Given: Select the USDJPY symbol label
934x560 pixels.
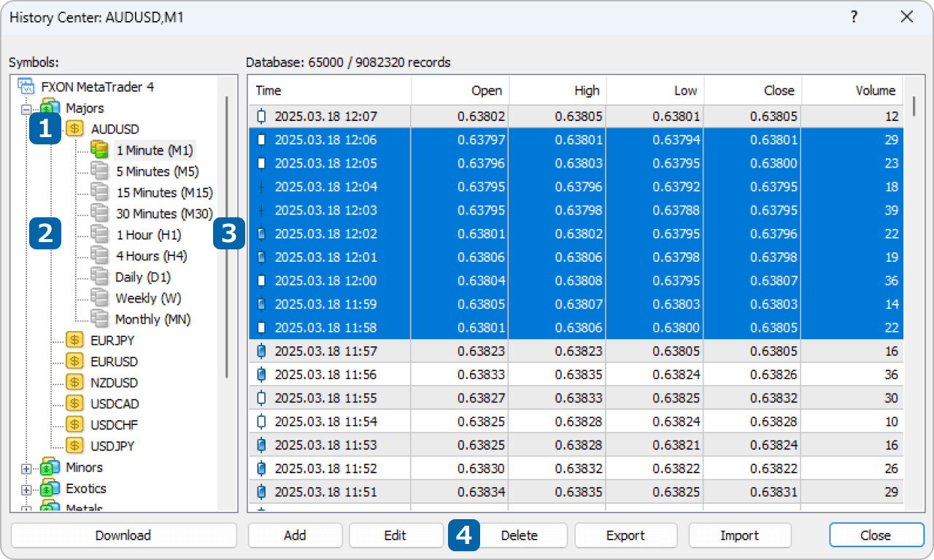Looking at the screenshot, I should 112,446.
